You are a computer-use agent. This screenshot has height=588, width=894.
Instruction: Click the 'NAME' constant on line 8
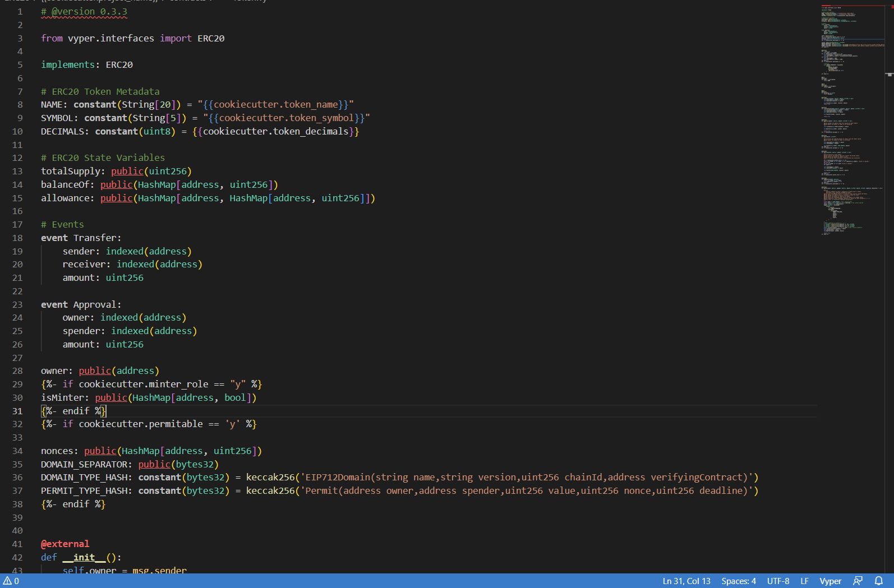coord(52,104)
